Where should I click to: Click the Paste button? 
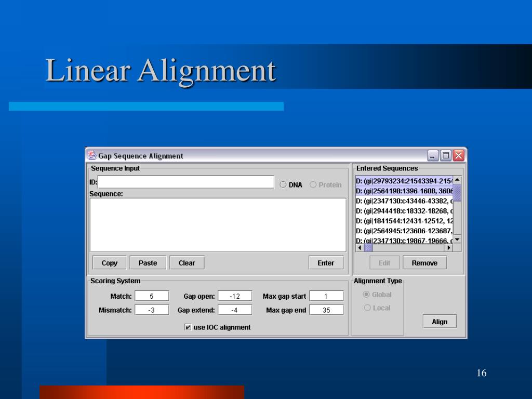click(148, 262)
